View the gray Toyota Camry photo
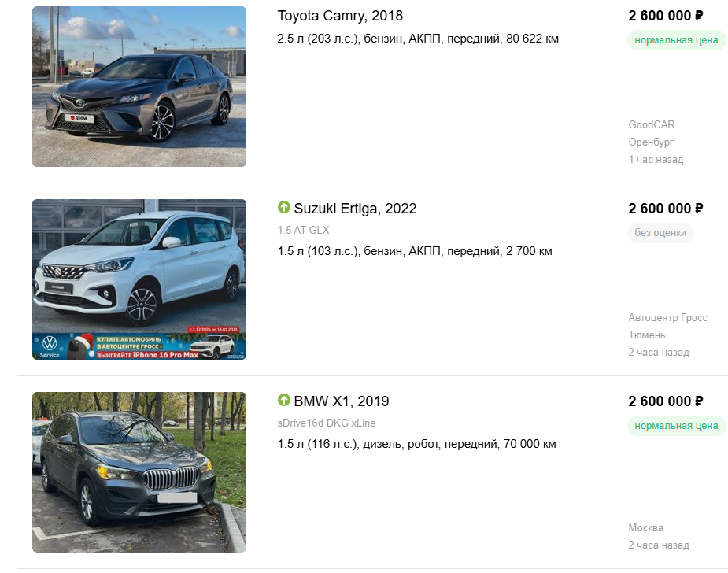 (x=139, y=87)
